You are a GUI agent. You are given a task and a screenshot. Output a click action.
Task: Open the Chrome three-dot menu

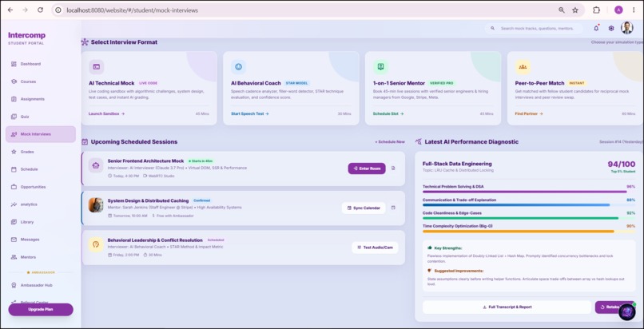634,10
